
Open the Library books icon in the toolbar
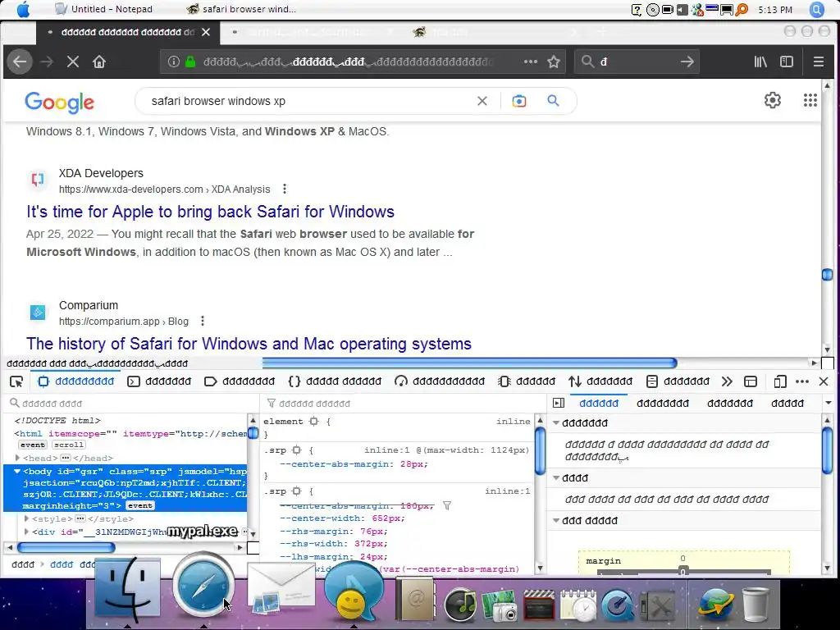point(760,62)
